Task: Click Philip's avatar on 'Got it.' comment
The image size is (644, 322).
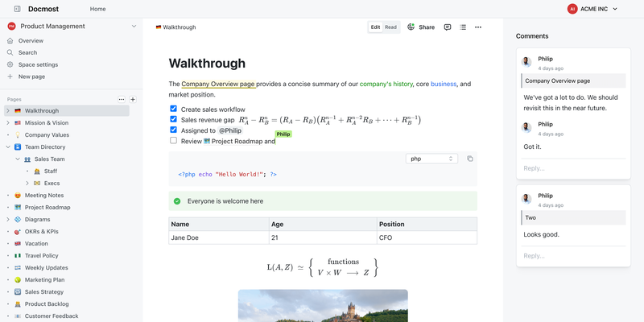Action: (526, 127)
